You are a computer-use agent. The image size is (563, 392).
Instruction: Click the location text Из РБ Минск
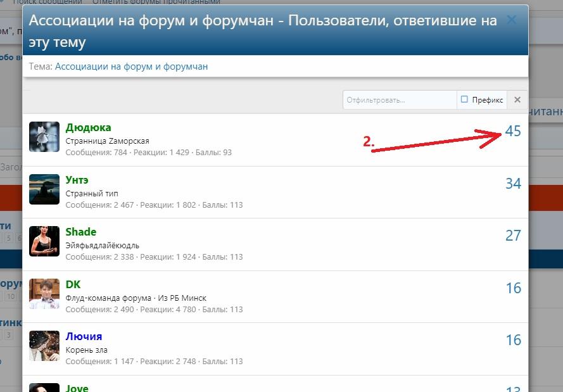pyautogui.click(x=182, y=298)
